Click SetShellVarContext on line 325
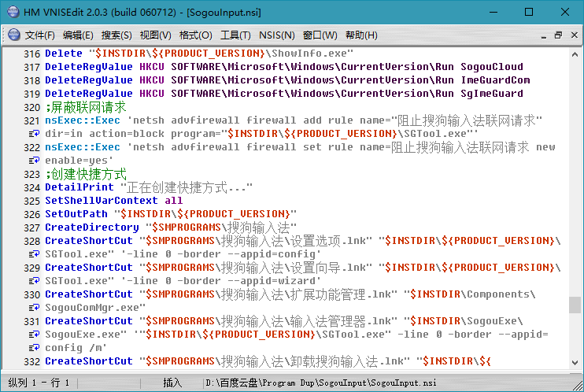Screen dimensions: 584x392 (x=102, y=201)
